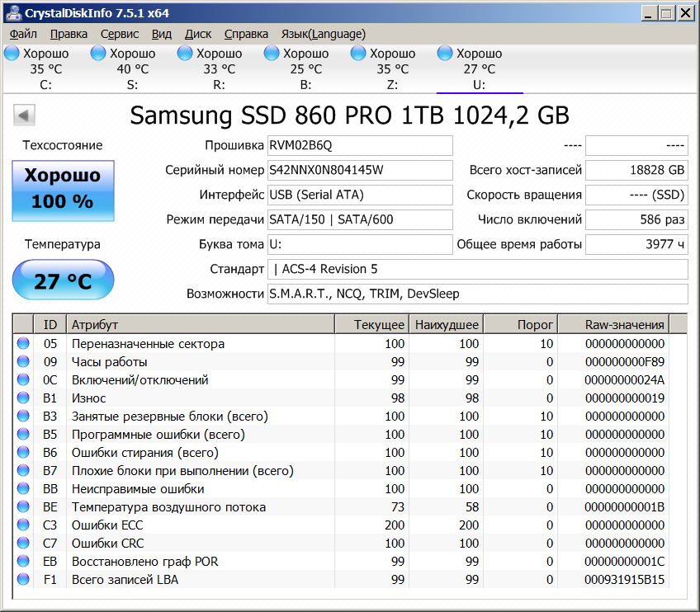Click the Samsung SSD 860 PRO model title
700x612 pixels.
point(349,115)
